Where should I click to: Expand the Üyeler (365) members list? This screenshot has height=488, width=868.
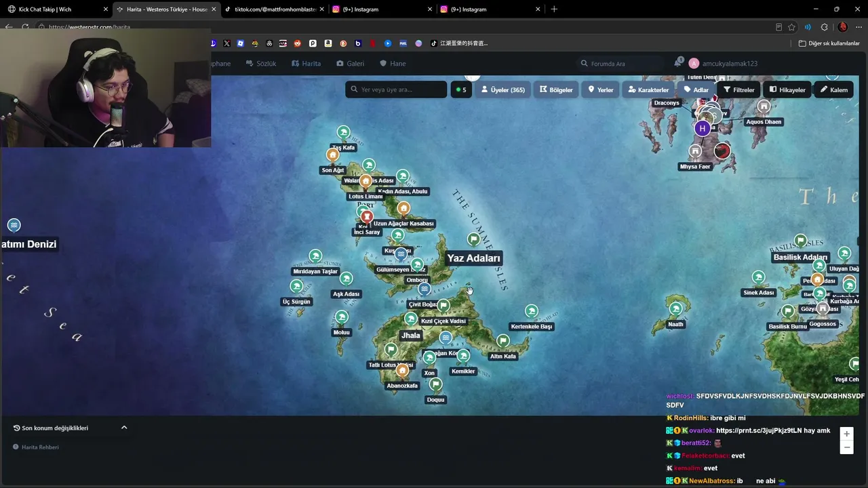(502, 89)
